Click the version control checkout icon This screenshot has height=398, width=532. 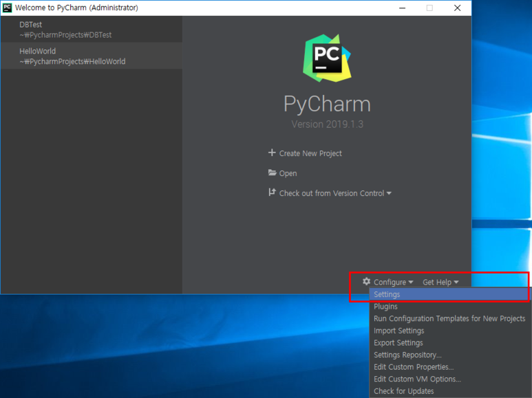pyautogui.click(x=272, y=192)
